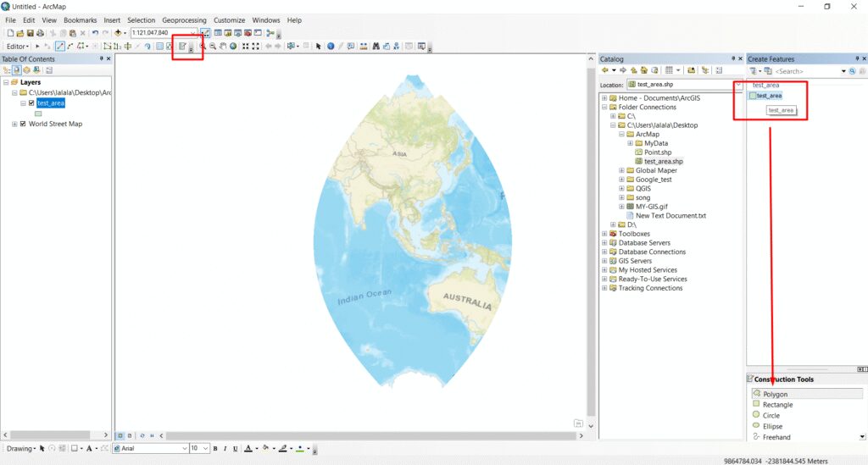Click the Open document folder icon
This screenshot has height=465, width=868.
pos(20,33)
